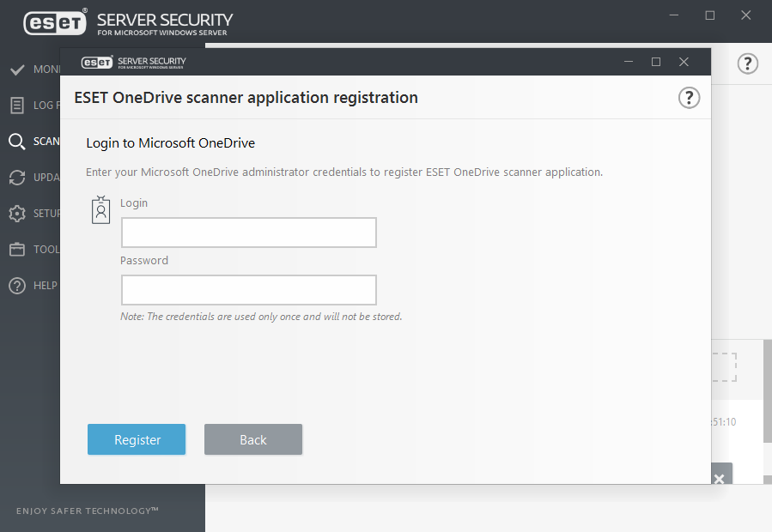The width and height of the screenshot is (772, 532).
Task: Open Tools briefcase sidebar icon
Action: coord(17,250)
